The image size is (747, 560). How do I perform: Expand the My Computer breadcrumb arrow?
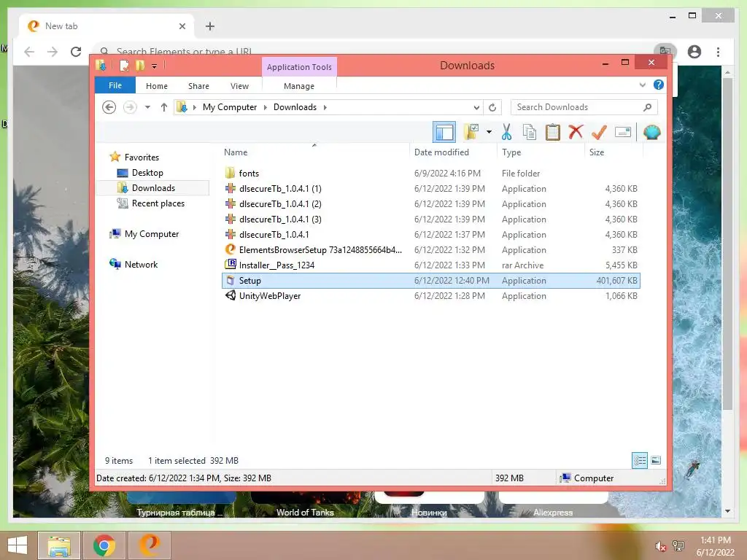tap(266, 108)
